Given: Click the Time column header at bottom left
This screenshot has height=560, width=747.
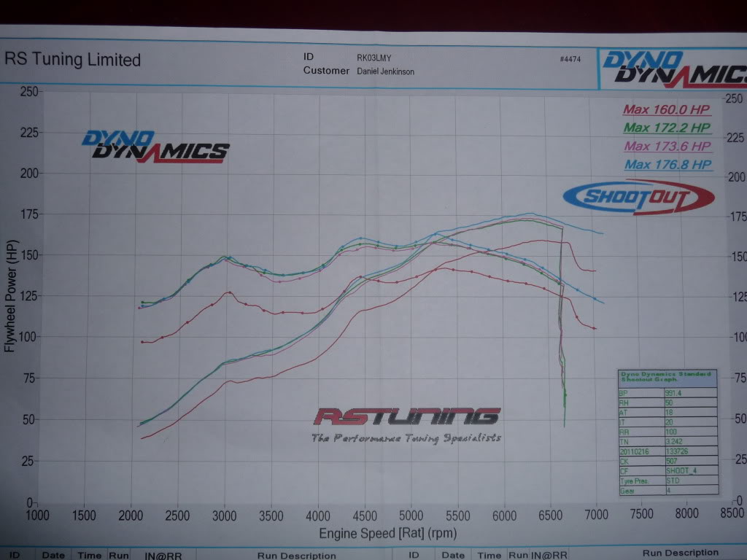Looking at the screenshot, I should pyautogui.click(x=90, y=555).
